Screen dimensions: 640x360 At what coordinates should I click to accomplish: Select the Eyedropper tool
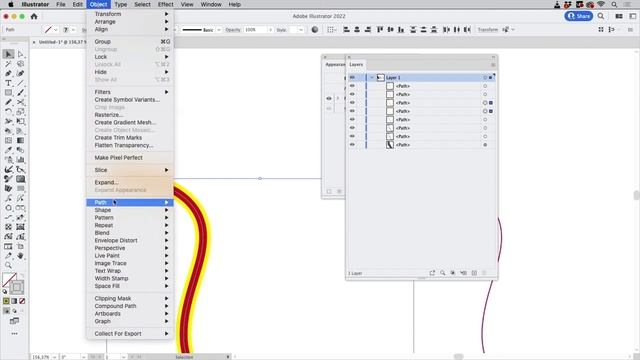pos(9,150)
